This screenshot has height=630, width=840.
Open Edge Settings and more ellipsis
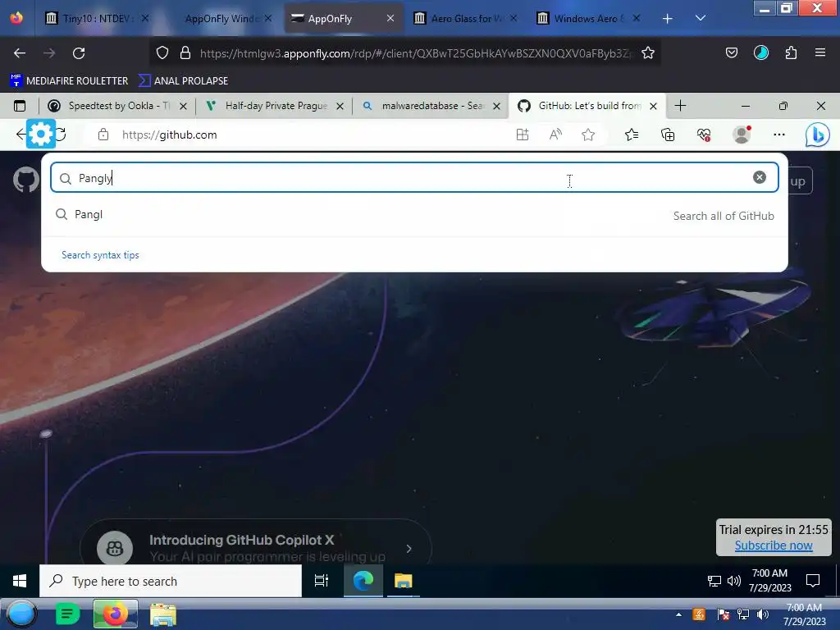(779, 135)
